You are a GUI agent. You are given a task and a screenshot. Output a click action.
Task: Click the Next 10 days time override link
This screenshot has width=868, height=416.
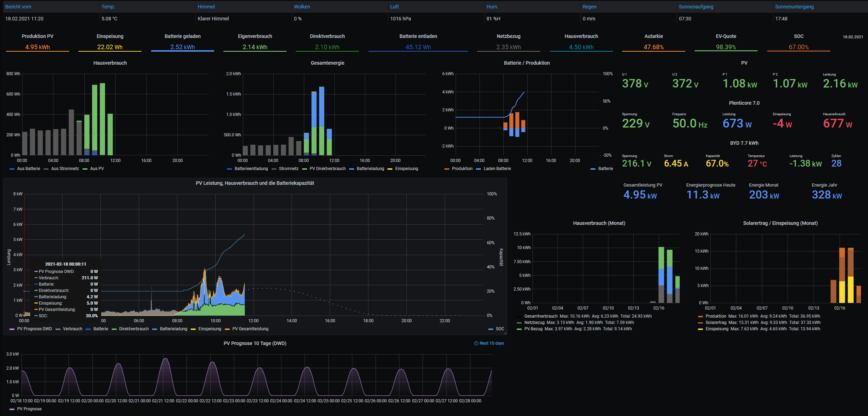pyautogui.click(x=491, y=343)
